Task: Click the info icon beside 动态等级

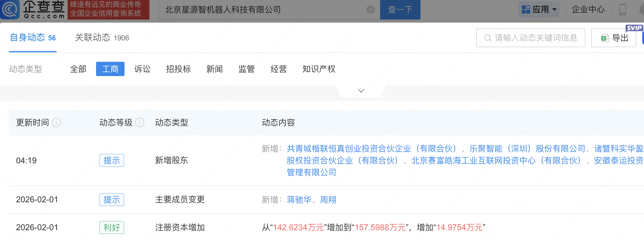Action: 140,122
